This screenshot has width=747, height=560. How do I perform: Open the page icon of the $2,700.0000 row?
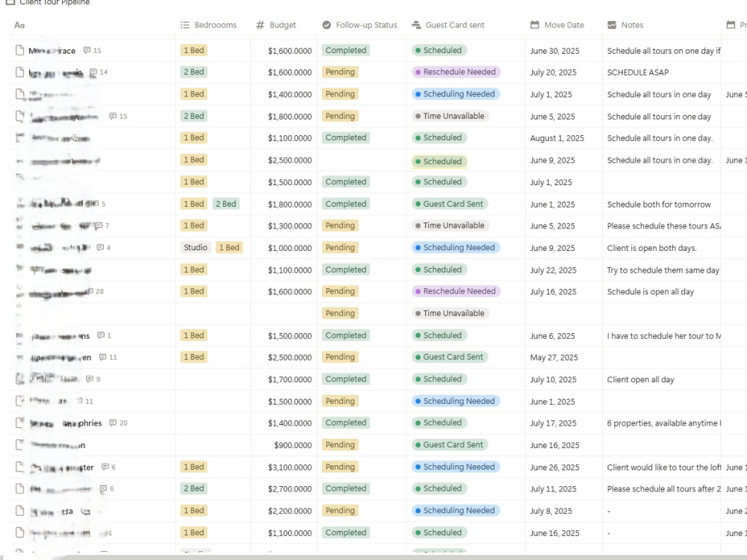point(19,488)
